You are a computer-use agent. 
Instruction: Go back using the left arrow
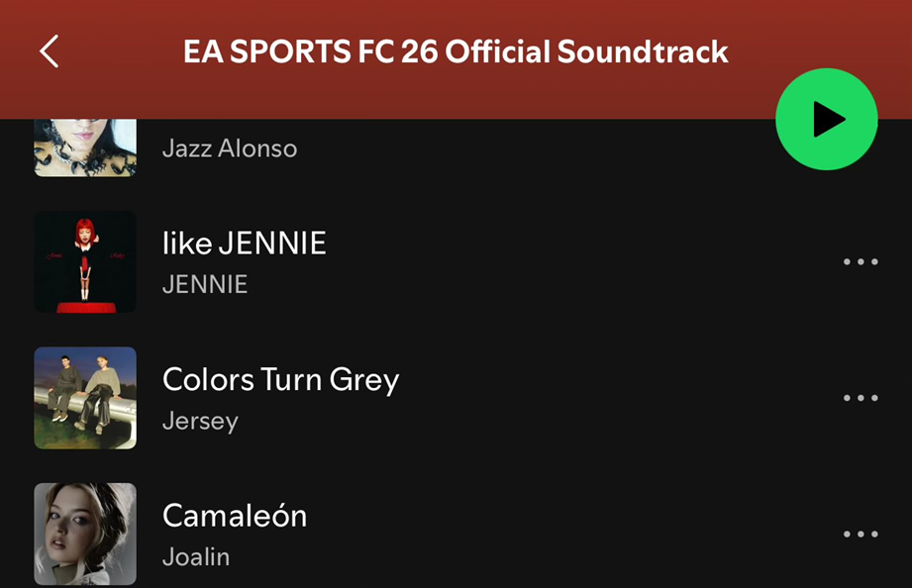(50, 51)
